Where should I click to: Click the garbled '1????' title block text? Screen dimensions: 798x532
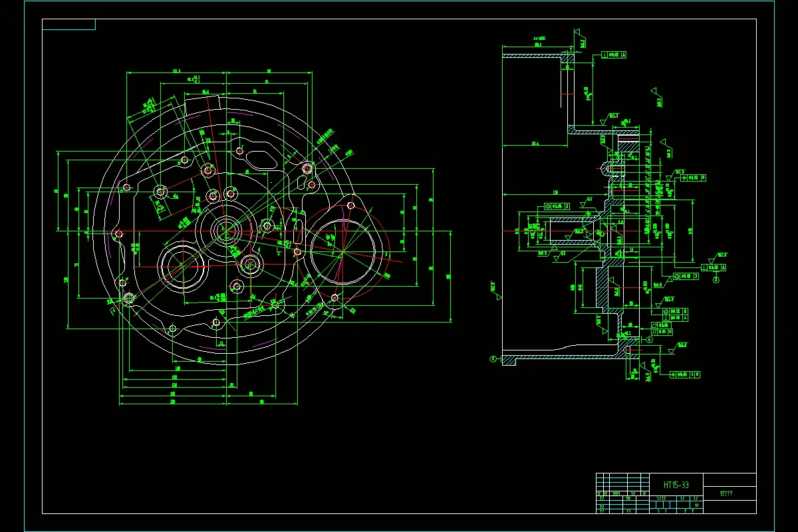726,493
